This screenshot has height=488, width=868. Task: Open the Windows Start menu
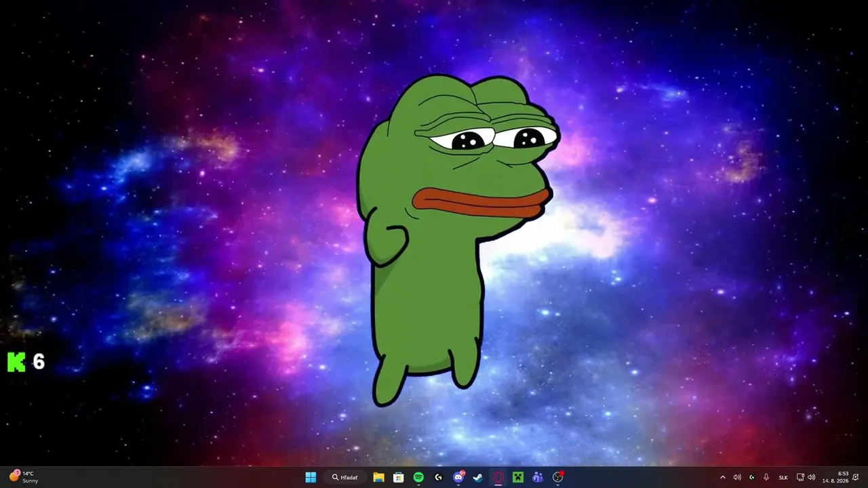point(311,477)
